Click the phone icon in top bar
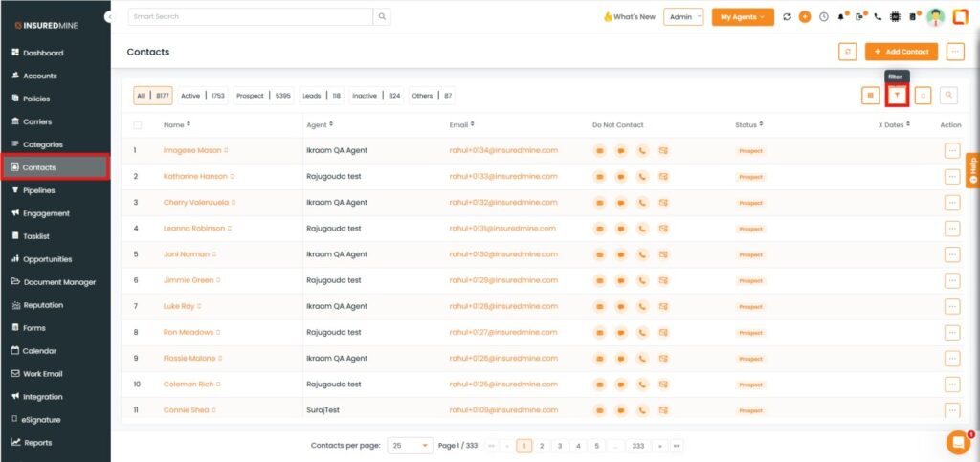This screenshot has height=462, width=980. 877,17
